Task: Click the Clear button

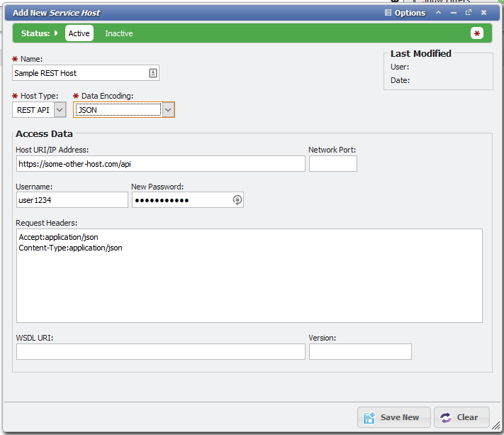Action: coord(461,417)
